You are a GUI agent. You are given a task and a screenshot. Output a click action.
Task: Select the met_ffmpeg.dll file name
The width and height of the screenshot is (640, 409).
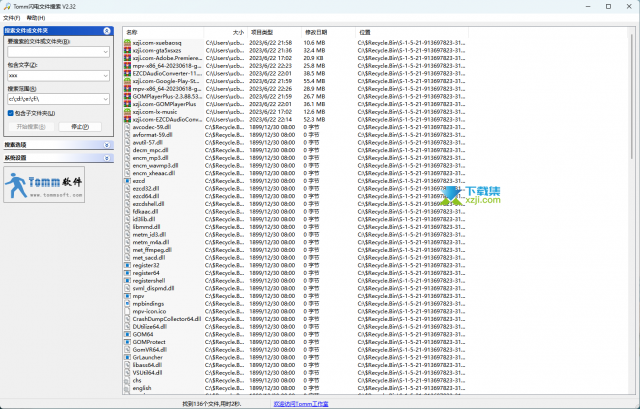152,250
